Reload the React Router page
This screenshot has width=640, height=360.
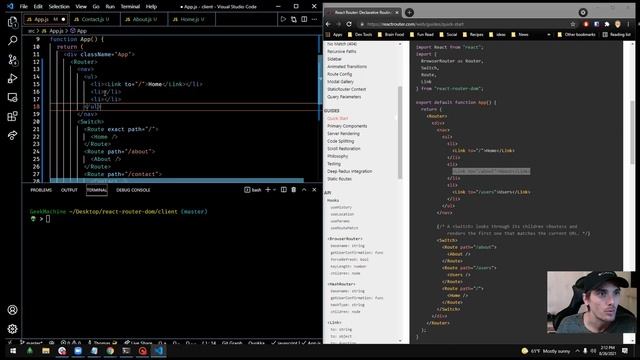(x=349, y=24)
